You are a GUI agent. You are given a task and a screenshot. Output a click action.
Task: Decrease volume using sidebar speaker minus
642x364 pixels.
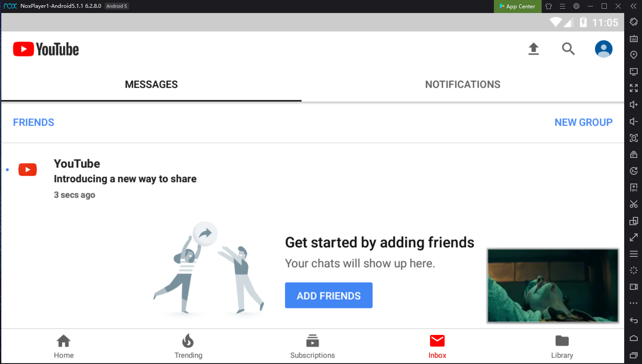point(634,121)
